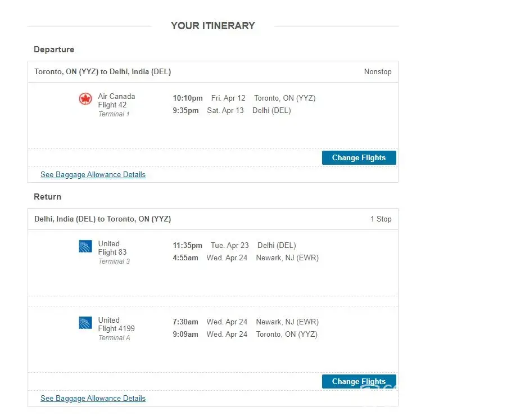Click the Terminal A label
This screenshot has height=420, width=507.
114,338
